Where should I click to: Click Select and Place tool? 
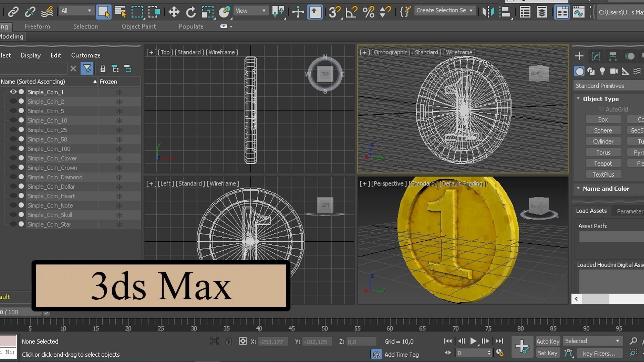[224, 12]
